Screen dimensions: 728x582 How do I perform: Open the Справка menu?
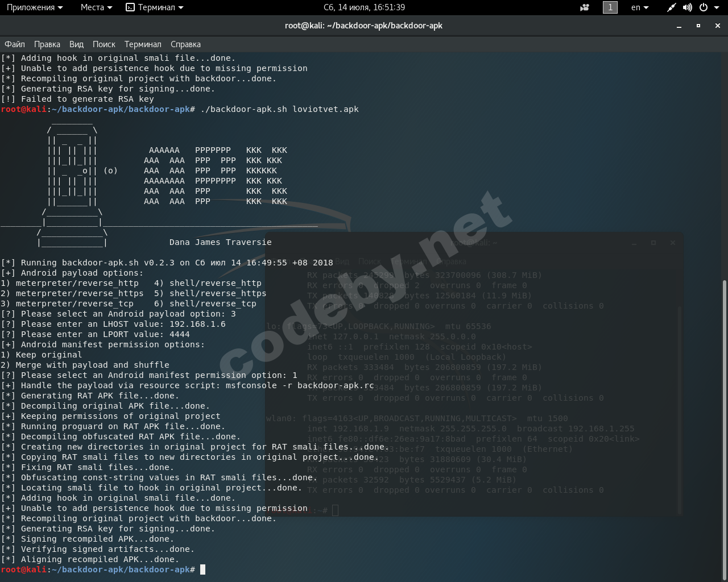[x=185, y=44]
